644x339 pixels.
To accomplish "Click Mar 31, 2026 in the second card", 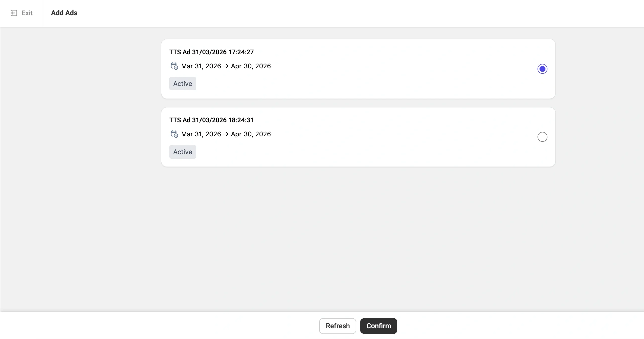I will click(201, 134).
